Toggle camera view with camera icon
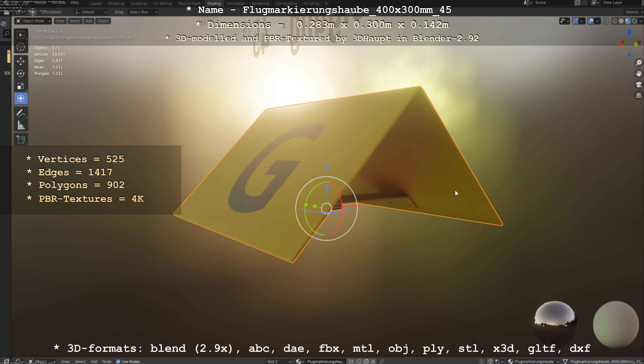Screen dimensions: 644x364 (638, 85)
